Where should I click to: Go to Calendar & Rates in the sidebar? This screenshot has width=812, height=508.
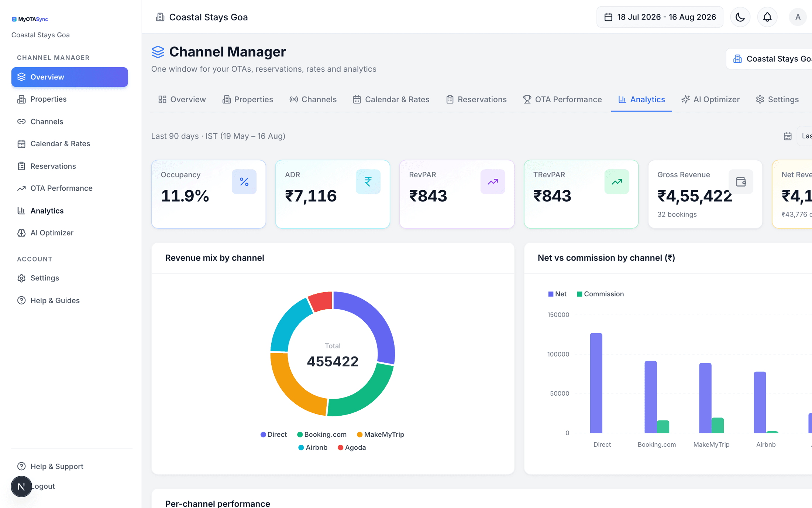tap(70, 144)
